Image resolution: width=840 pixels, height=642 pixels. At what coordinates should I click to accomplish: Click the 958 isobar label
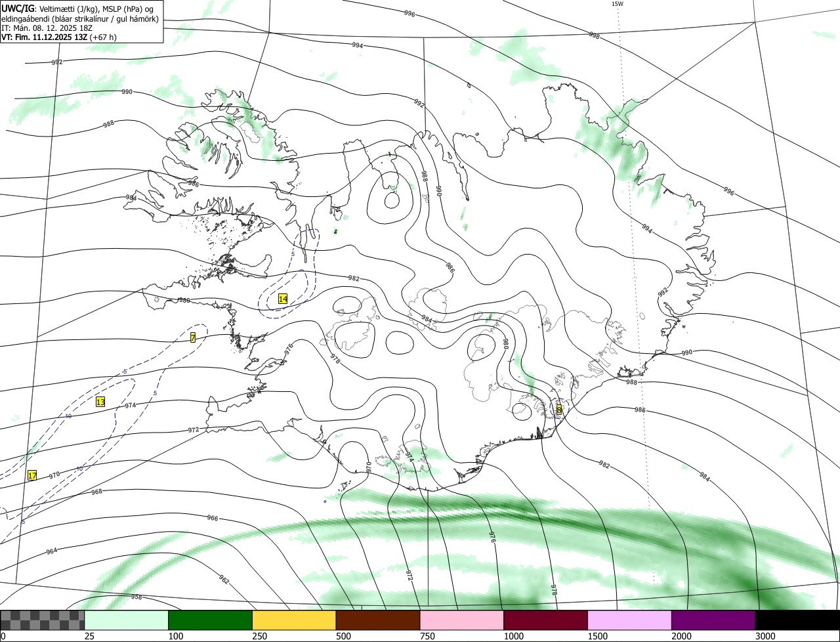pyautogui.click(x=136, y=597)
